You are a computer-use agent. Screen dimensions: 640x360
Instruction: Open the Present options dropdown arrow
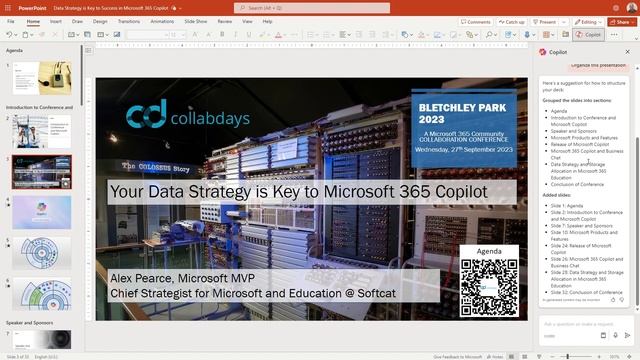(564, 22)
